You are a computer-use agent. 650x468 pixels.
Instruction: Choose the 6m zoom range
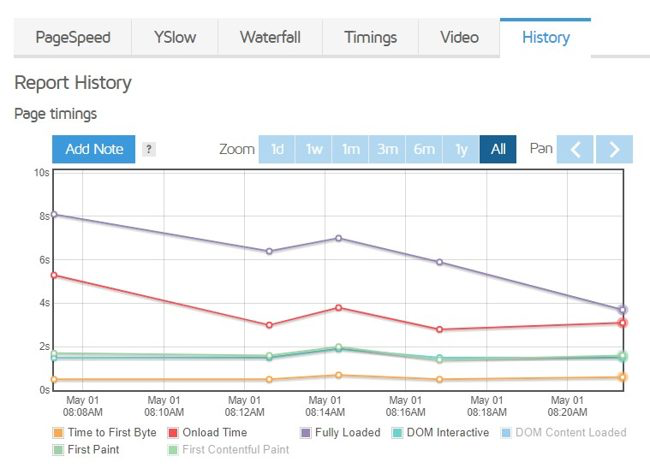pos(424,149)
